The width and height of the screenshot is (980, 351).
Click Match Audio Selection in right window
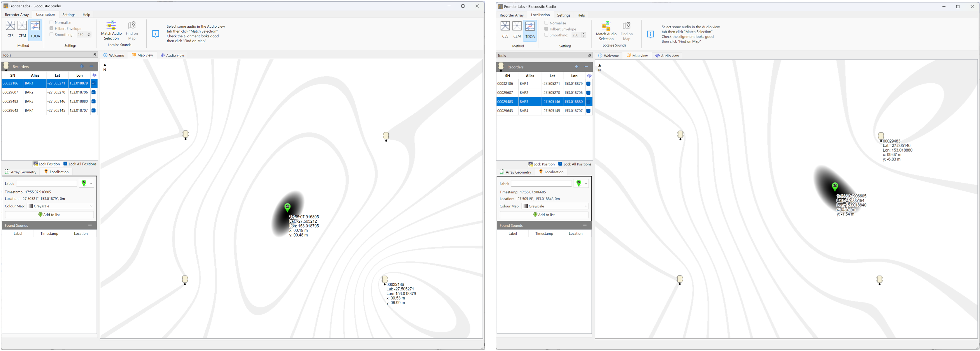point(606,31)
